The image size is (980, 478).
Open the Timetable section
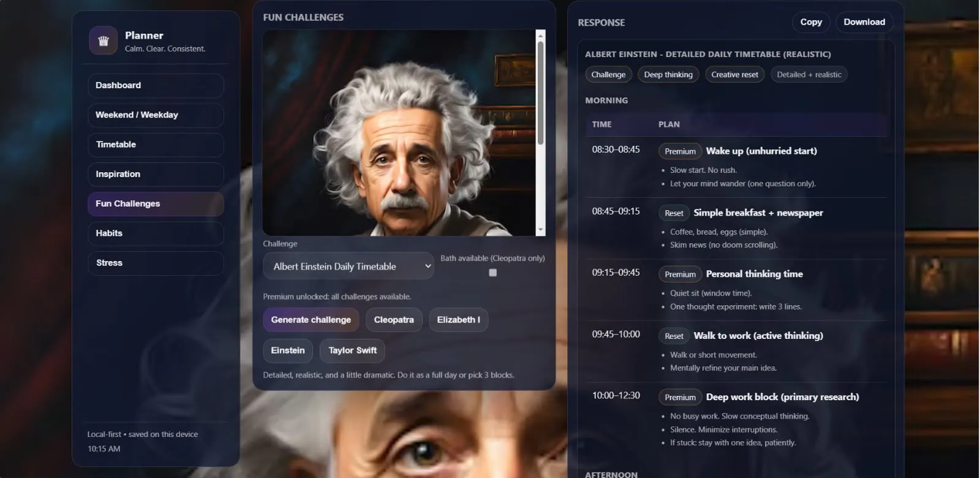156,145
